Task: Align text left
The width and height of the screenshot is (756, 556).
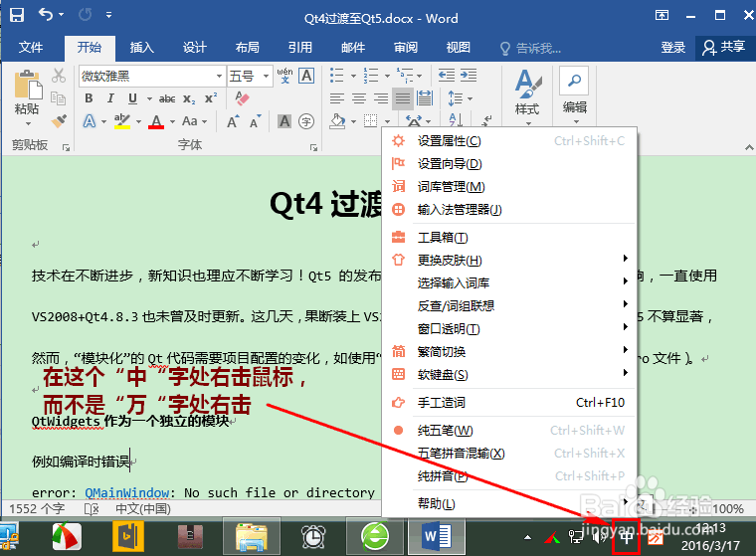Action: [337, 98]
